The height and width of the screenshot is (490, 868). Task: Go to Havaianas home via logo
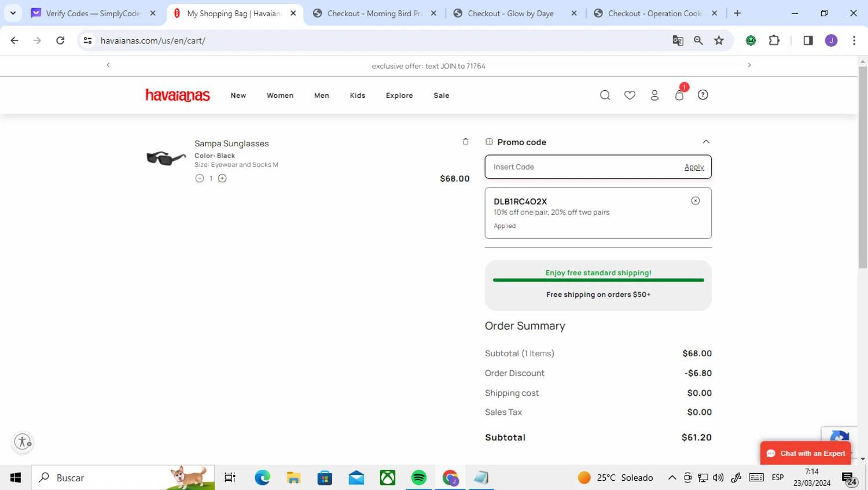click(x=178, y=95)
